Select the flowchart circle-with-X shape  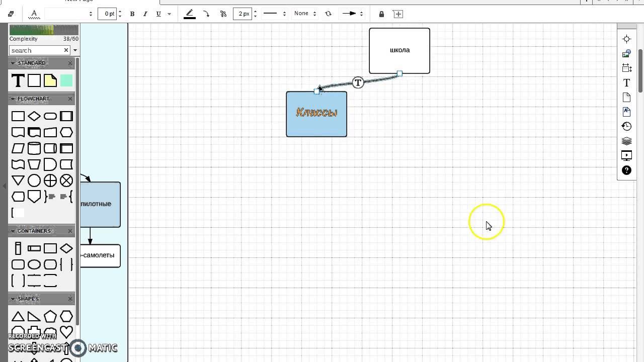coord(66,180)
